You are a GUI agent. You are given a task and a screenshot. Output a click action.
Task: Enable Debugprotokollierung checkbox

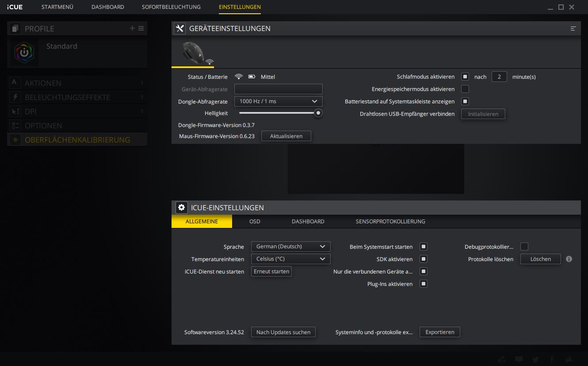click(x=524, y=247)
